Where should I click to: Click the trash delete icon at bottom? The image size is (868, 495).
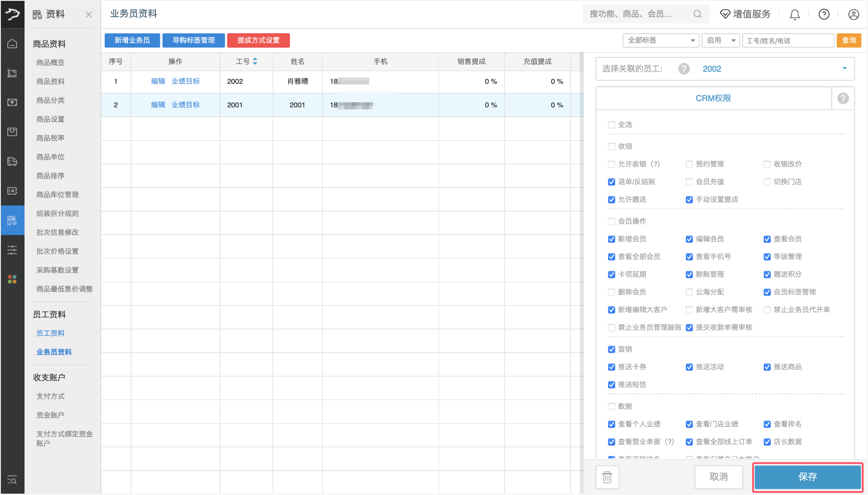click(607, 477)
